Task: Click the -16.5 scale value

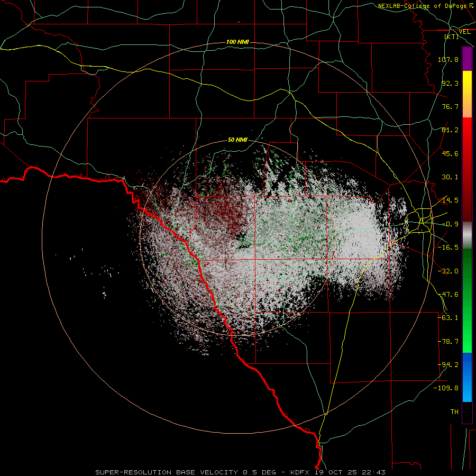Action: tap(448, 248)
